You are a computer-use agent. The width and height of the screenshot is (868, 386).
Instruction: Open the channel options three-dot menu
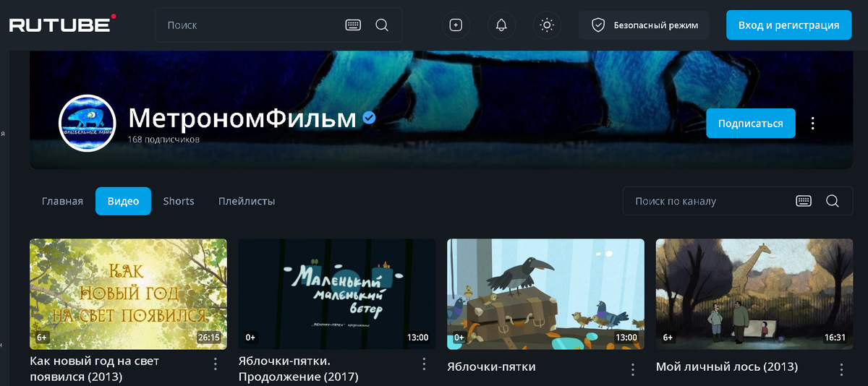813,123
